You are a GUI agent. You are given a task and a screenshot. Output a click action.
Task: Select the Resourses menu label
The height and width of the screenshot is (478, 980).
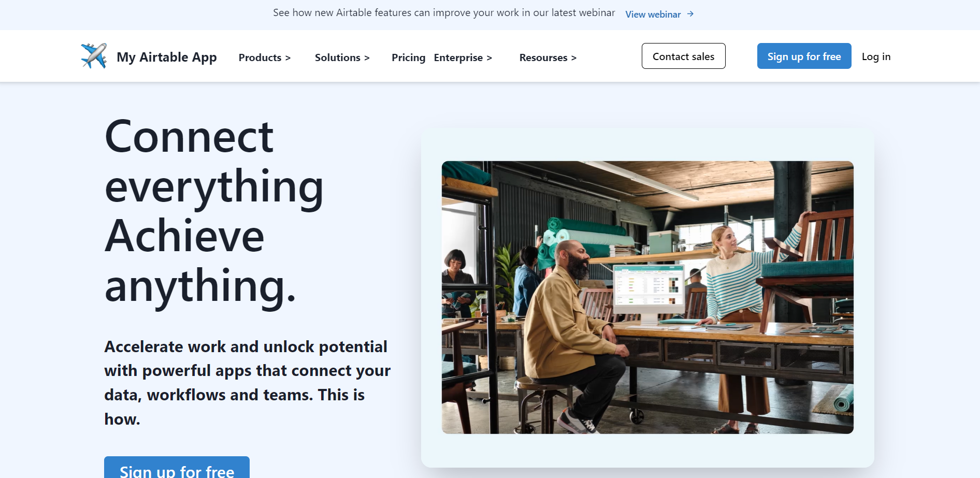click(543, 57)
